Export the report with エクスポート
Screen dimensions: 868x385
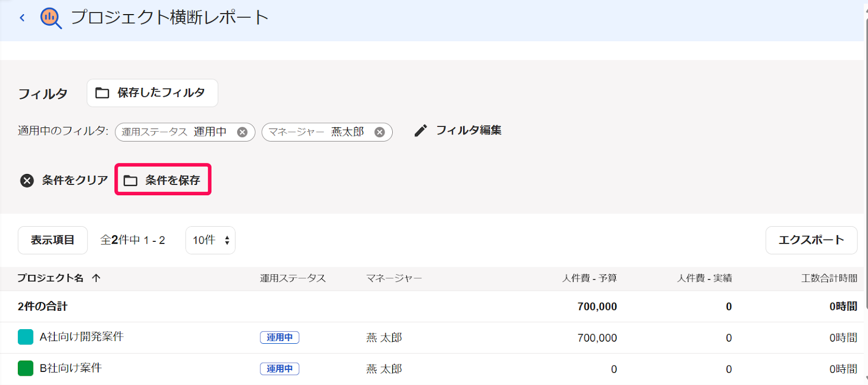811,240
